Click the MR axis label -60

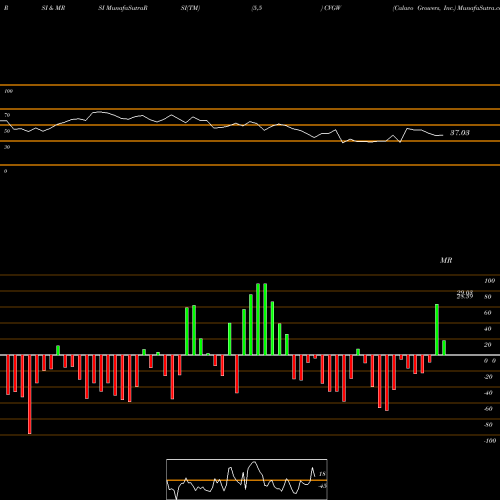[x=488, y=409]
